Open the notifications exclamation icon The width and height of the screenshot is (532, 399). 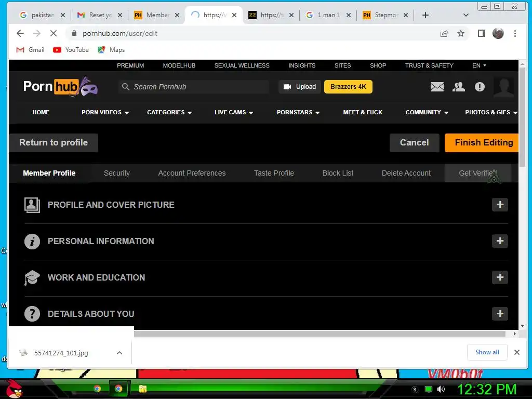(480, 87)
